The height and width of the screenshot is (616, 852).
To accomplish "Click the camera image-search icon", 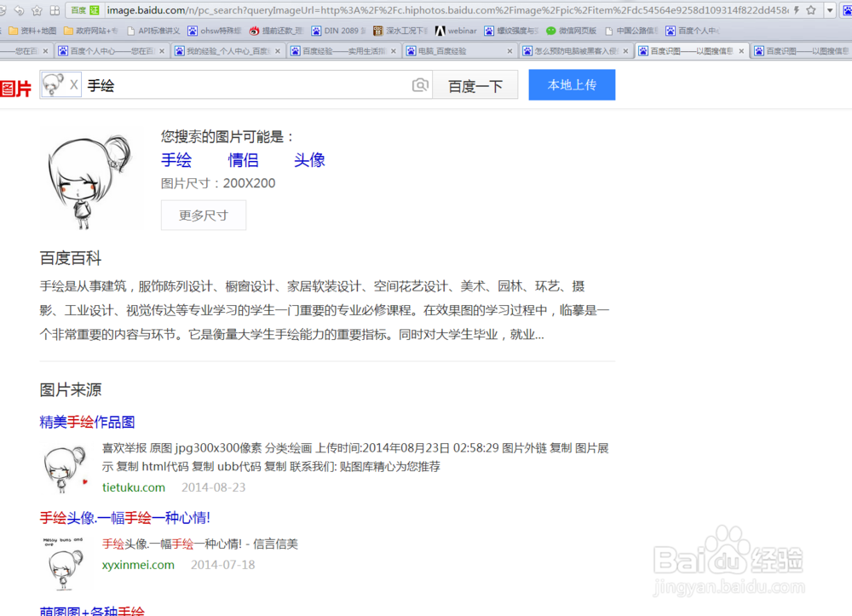I will click(x=420, y=85).
